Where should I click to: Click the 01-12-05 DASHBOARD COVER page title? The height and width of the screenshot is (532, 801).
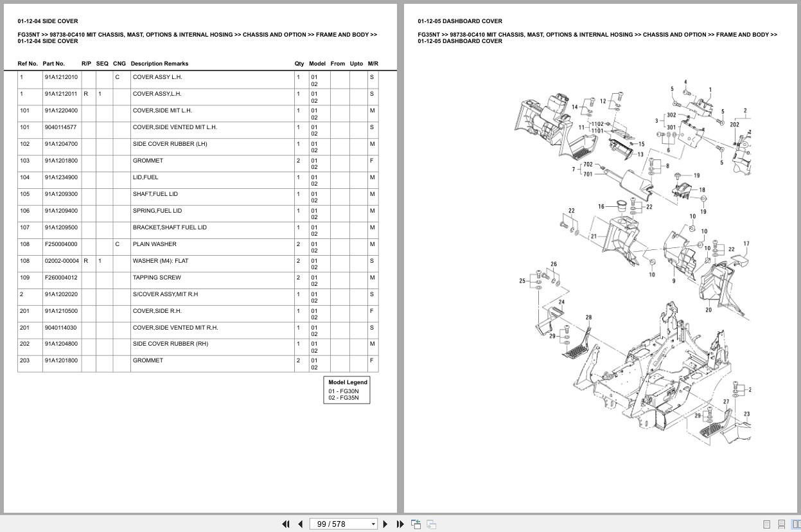click(460, 21)
